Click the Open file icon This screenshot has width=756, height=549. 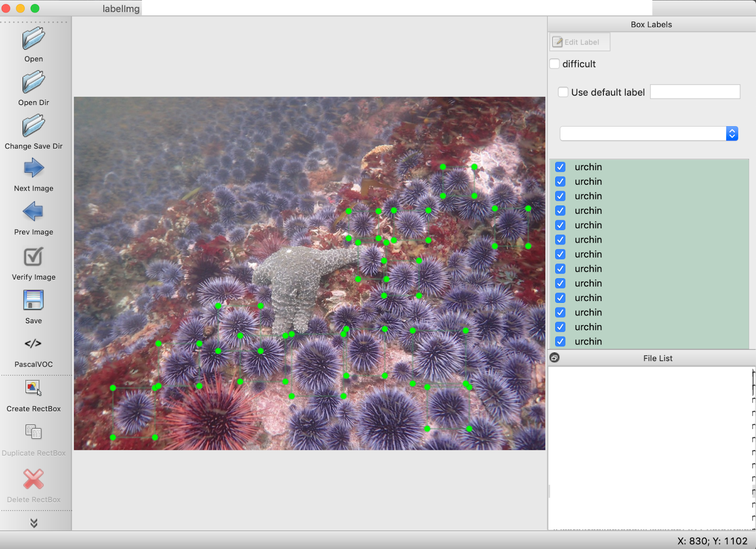(34, 38)
